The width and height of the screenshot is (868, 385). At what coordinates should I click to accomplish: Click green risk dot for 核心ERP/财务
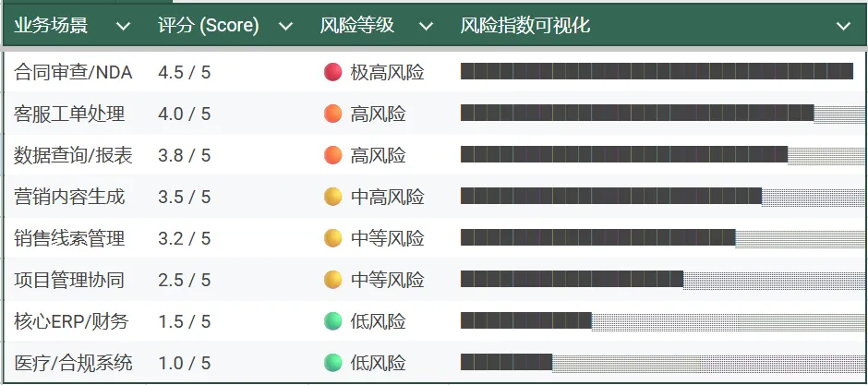click(x=333, y=321)
